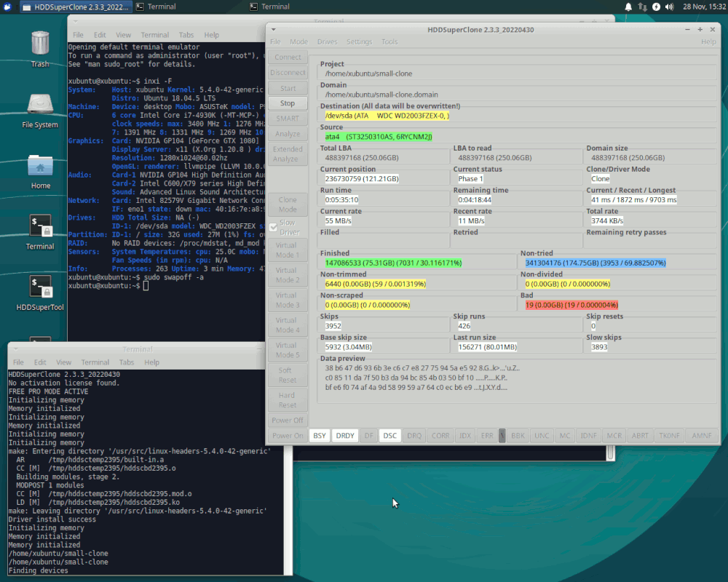The width and height of the screenshot is (728, 582).
Task: Click the red Bad value bar
Action: pos(571,306)
